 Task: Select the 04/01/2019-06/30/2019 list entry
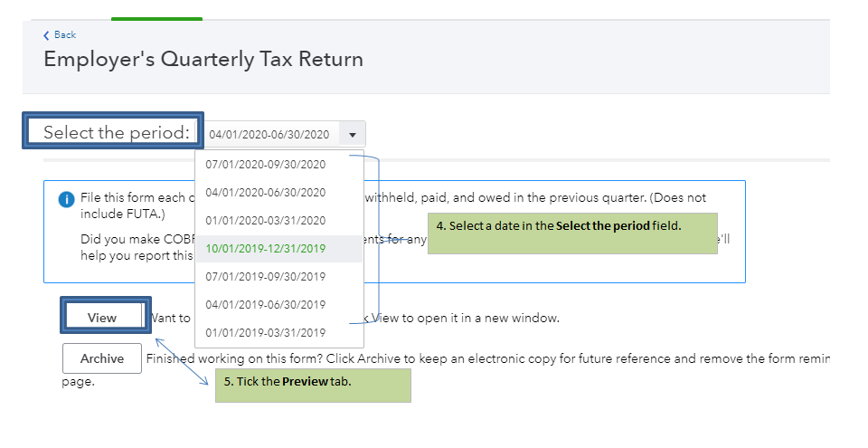point(265,305)
